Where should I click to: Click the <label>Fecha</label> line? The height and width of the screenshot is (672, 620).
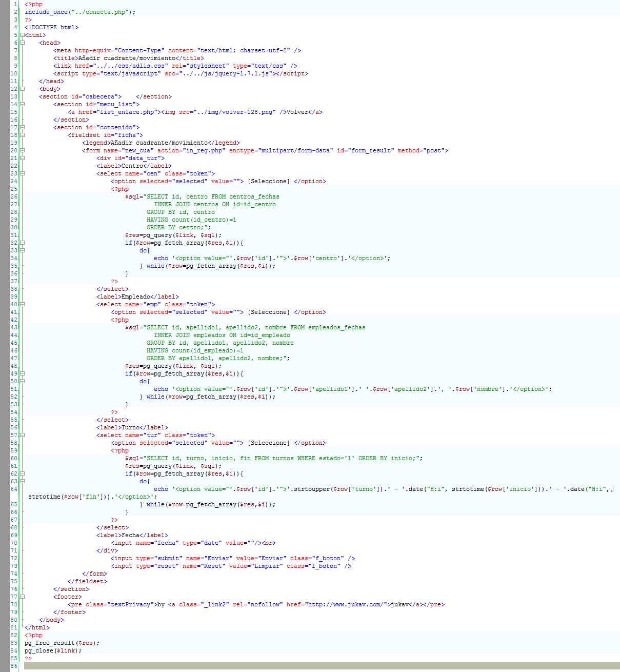pyautogui.click(x=132, y=535)
